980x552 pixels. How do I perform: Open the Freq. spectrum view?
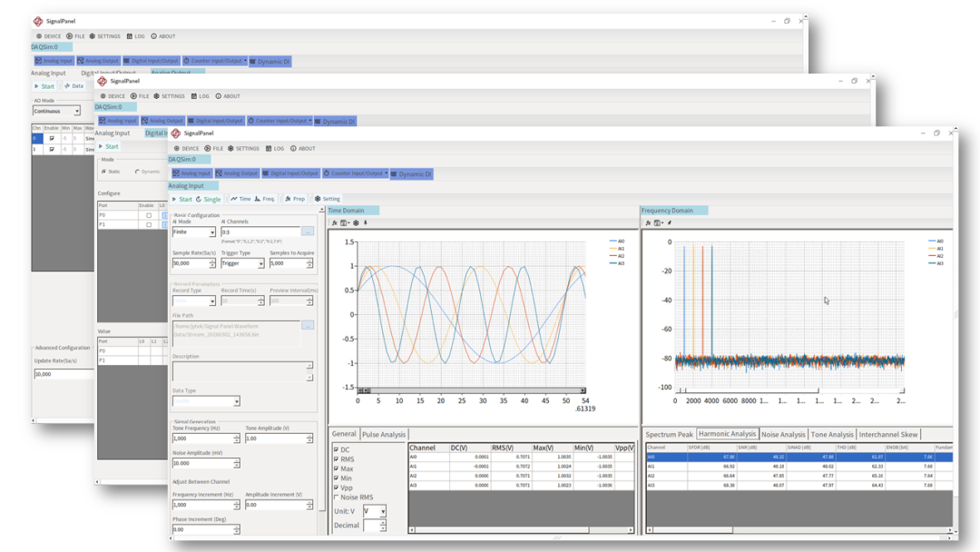click(x=265, y=199)
